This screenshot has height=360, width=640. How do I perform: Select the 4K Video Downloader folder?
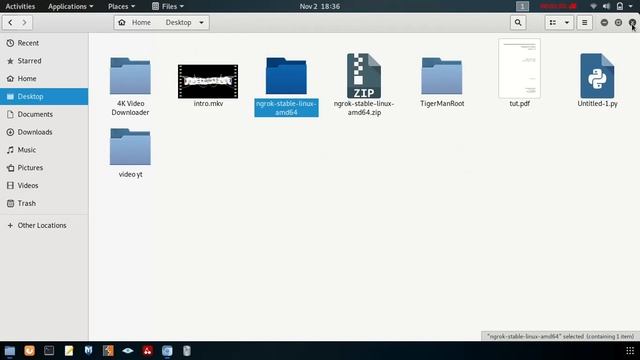pos(130,76)
